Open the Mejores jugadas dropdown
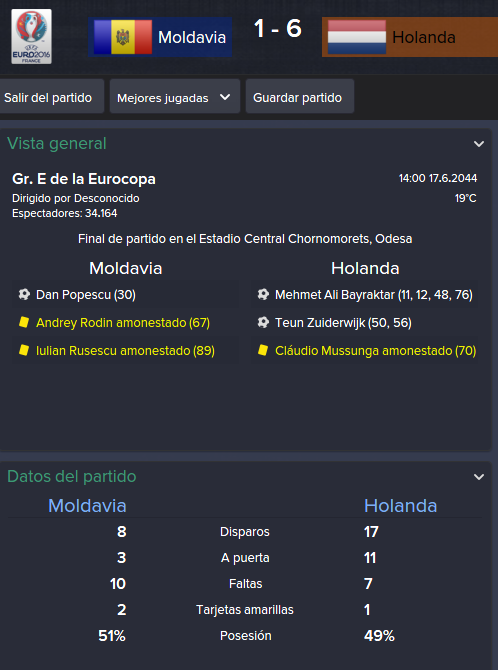This screenshot has height=670, width=498. pyautogui.click(x=175, y=96)
